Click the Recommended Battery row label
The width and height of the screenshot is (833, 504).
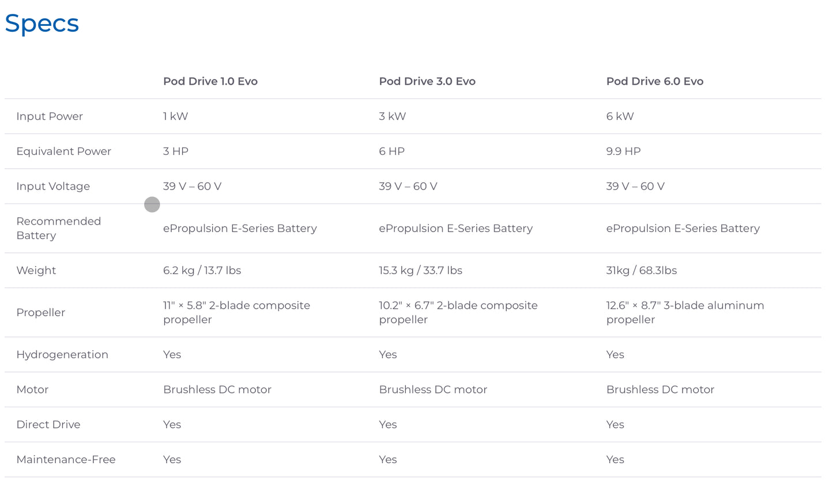pos(58,228)
